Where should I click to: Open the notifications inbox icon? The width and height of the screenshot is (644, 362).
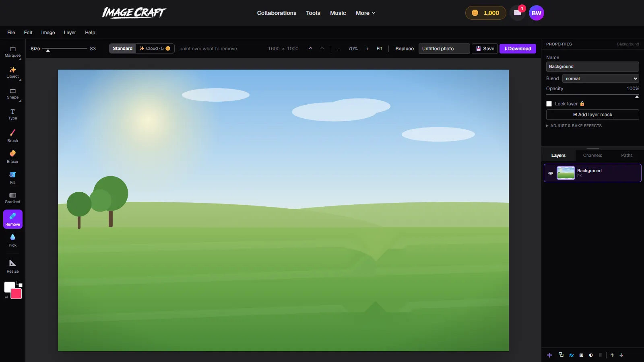pos(518,13)
